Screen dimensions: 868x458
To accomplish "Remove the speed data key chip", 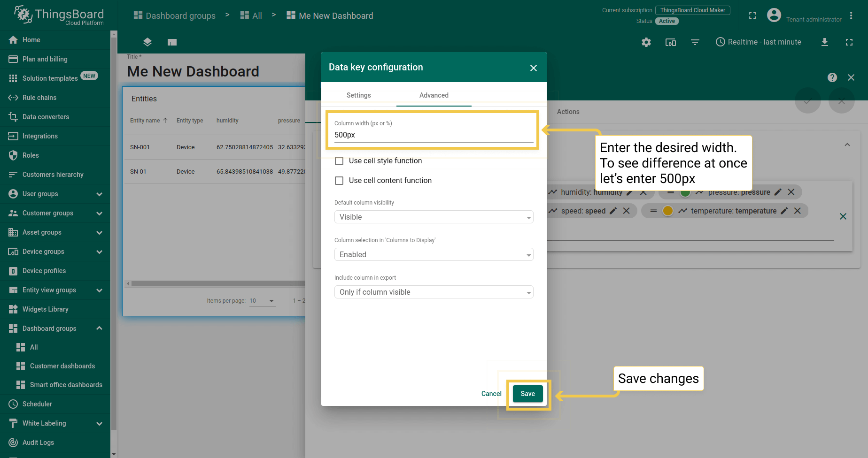I will click(626, 211).
